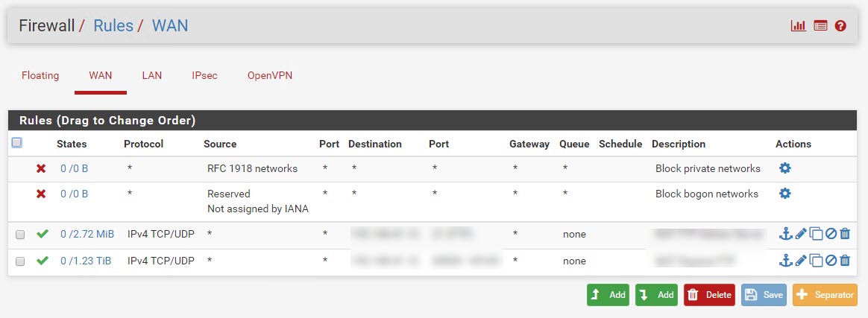Switch to the OpenVPN tab
The height and width of the screenshot is (318, 868).
point(270,76)
